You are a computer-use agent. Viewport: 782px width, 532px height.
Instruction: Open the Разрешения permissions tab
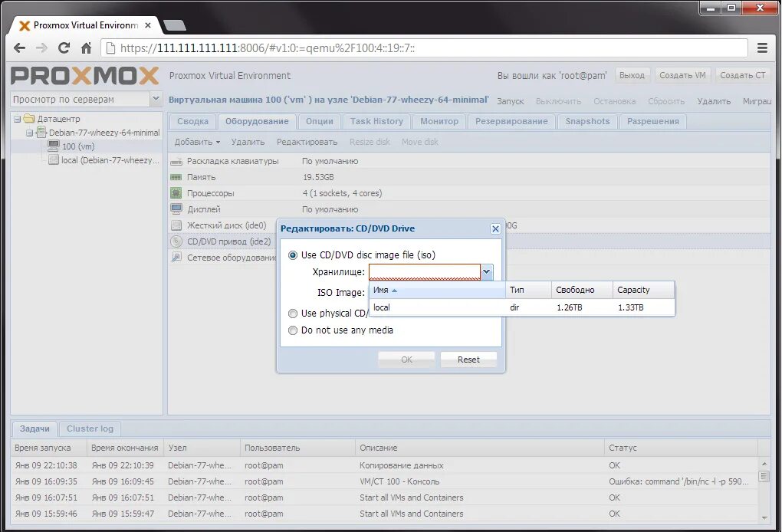[x=653, y=121]
